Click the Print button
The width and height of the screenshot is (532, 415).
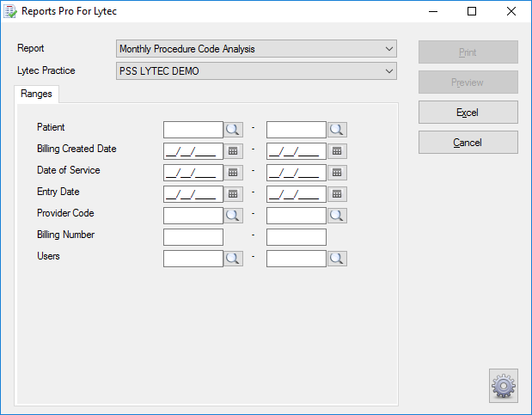[468, 52]
